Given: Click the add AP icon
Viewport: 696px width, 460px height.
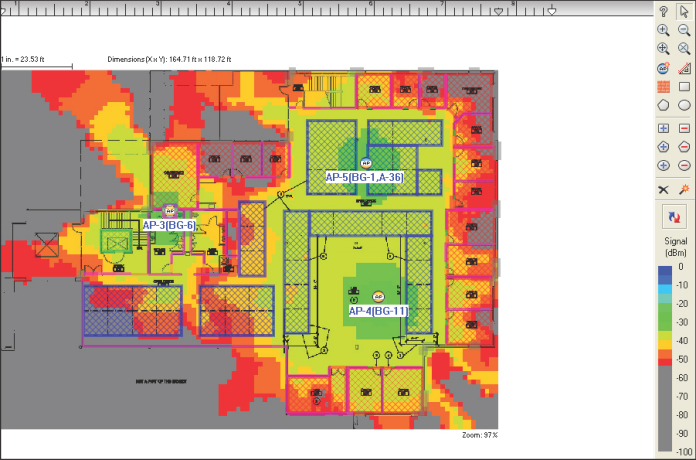Looking at the screenshot, I should (664, 68).
